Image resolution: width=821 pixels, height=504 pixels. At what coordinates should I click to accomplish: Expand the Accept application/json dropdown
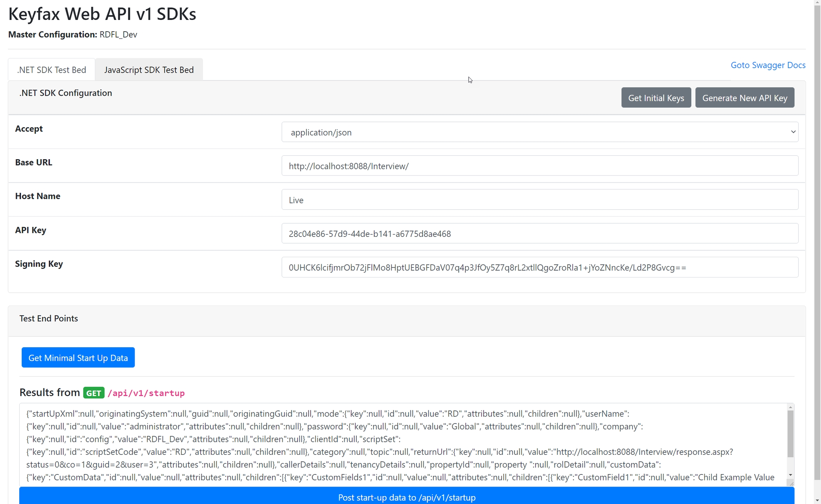coord(539,132)
